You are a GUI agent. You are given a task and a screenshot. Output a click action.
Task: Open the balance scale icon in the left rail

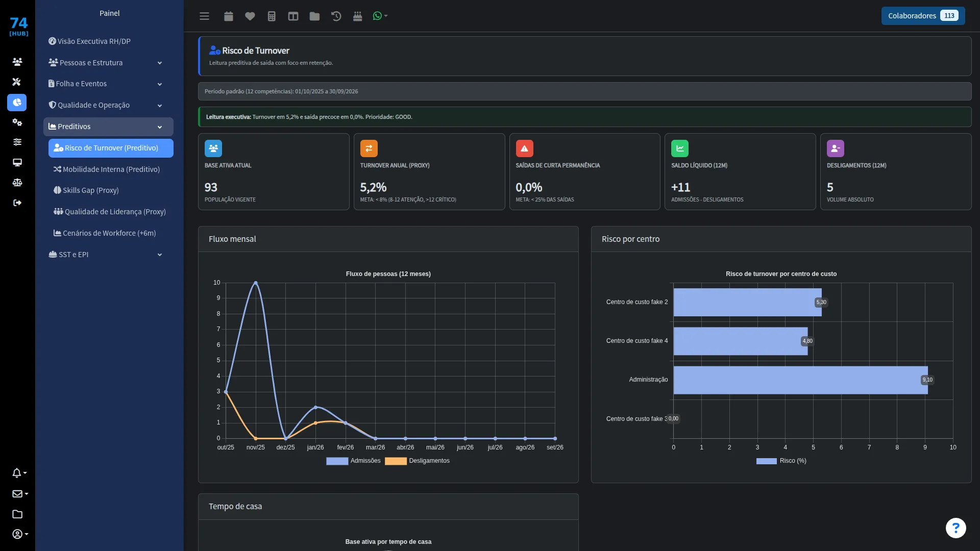[17, 182]
